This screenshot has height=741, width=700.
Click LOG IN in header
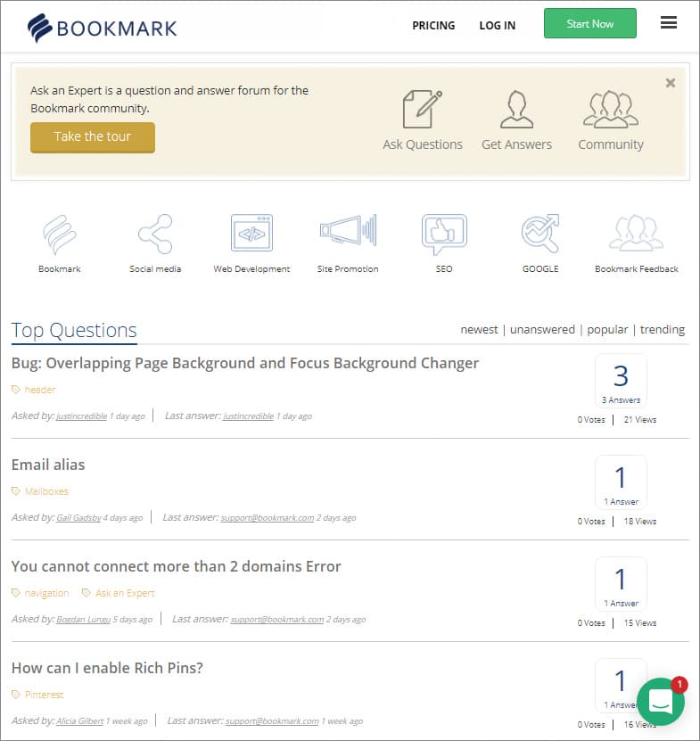point(498,26)
